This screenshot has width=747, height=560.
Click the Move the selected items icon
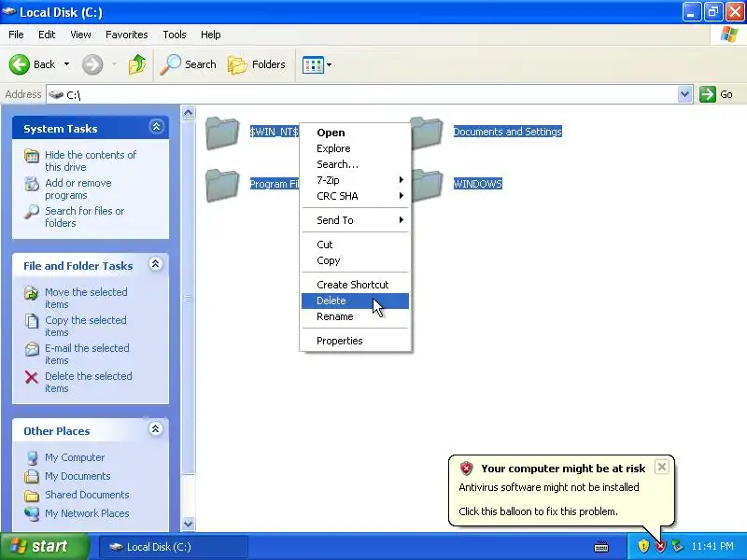pyautogui.click(x=32, y=293)
